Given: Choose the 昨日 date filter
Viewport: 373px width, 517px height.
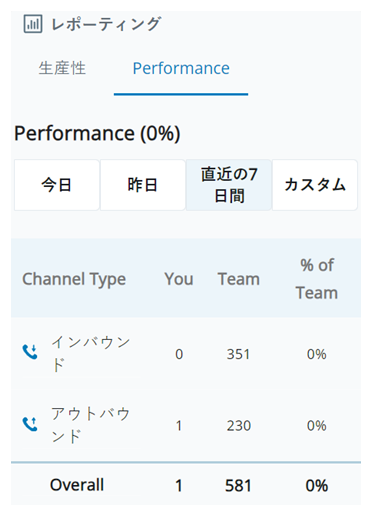Looking at the screenshot, I should [143, 185].
